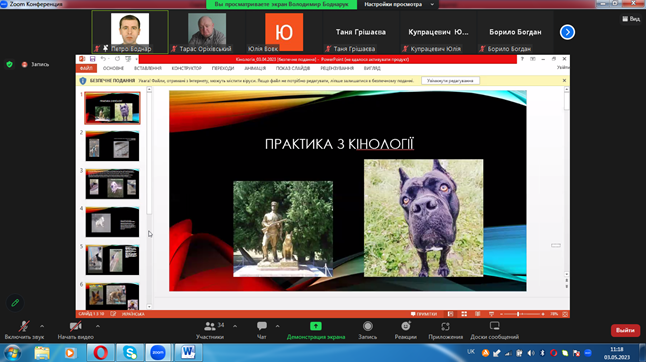647x364 pixels.
Task: Click the red Выйти button
Action: pos(625,330)
